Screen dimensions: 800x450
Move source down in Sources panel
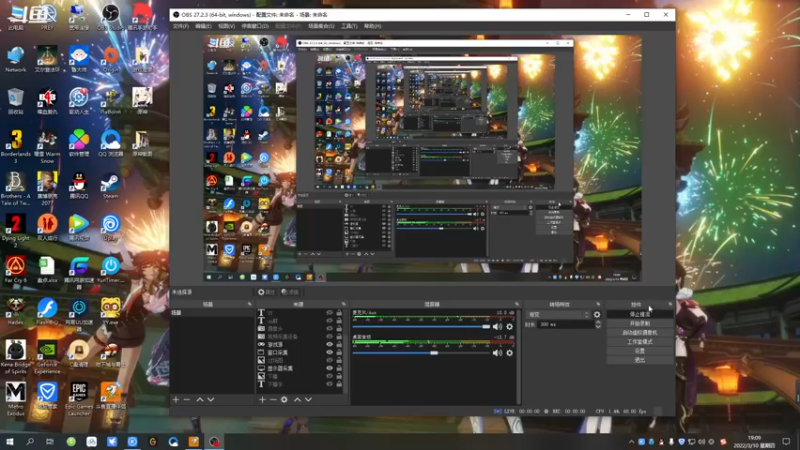(308, 400)
